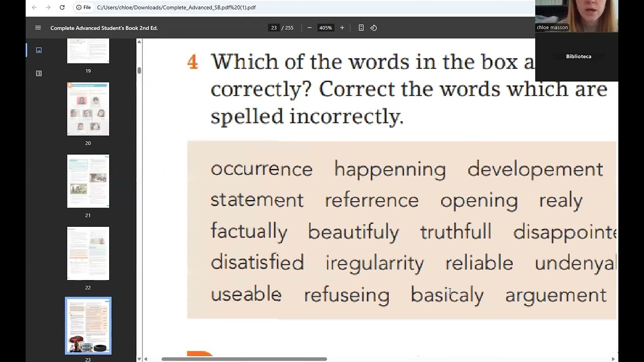
Task: Click the word 'truthfull'
Action: [456, 231]
